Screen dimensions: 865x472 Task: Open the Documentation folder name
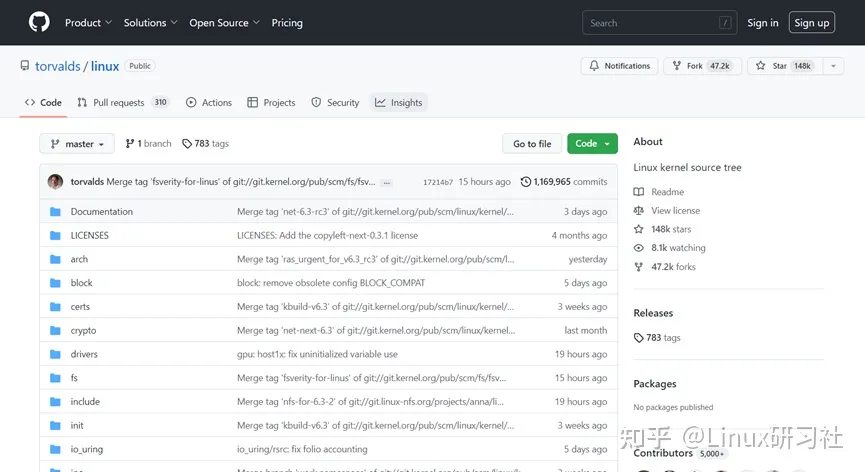[x=102, y=212]
